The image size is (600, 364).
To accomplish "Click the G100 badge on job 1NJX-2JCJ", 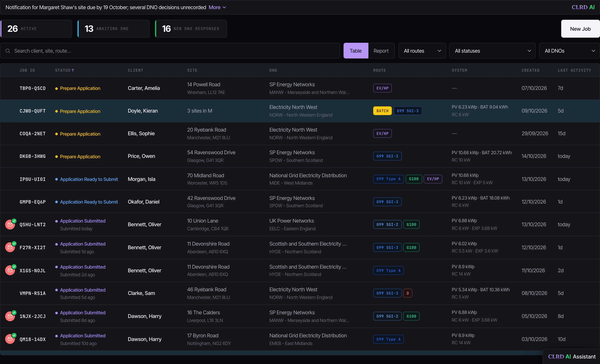I will point(411,316).
